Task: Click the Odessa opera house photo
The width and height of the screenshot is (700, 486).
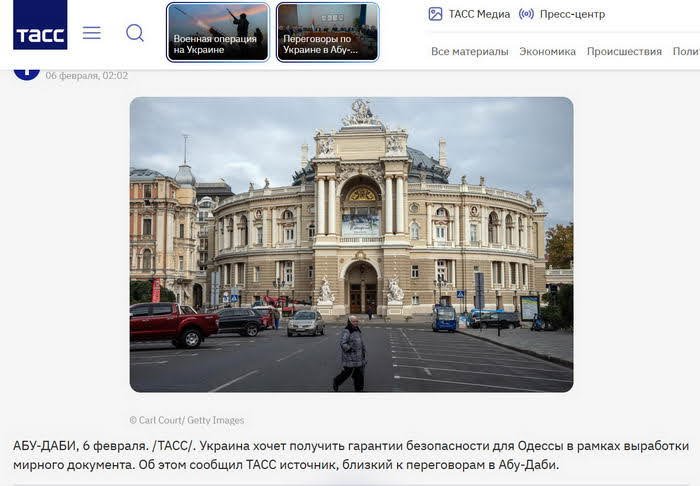Action: click(x=351, y=245)
